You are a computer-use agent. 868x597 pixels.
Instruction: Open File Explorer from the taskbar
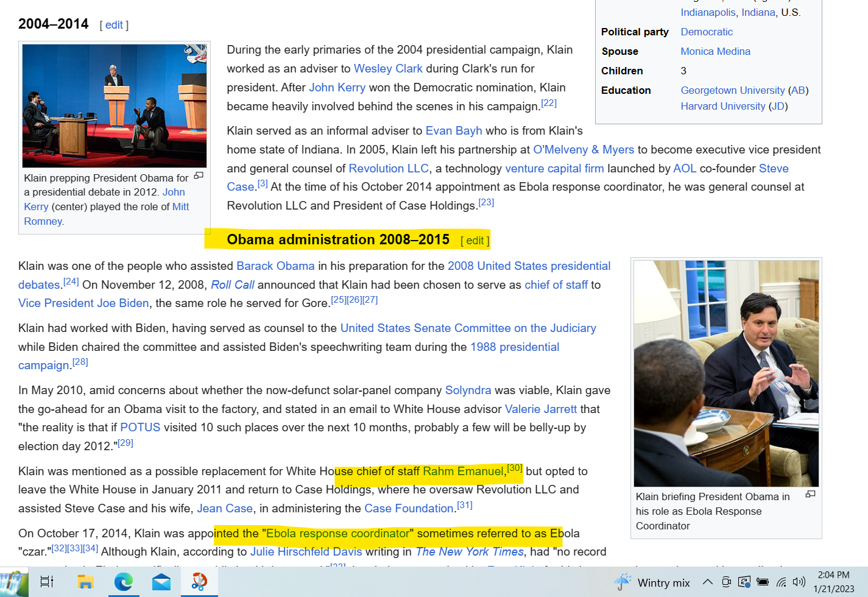coord(85,582)
